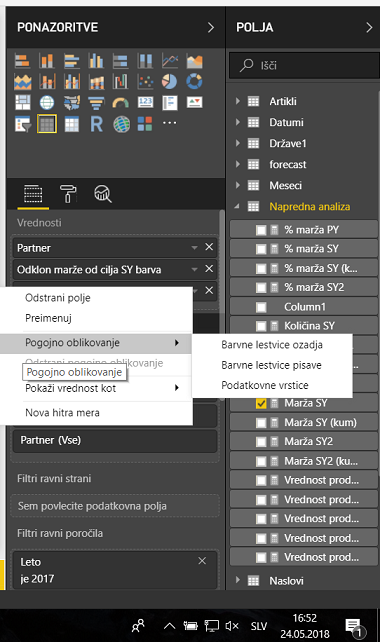380x642 pixels.
Task: Remove the Leto report filter
Action: (202, 561)
